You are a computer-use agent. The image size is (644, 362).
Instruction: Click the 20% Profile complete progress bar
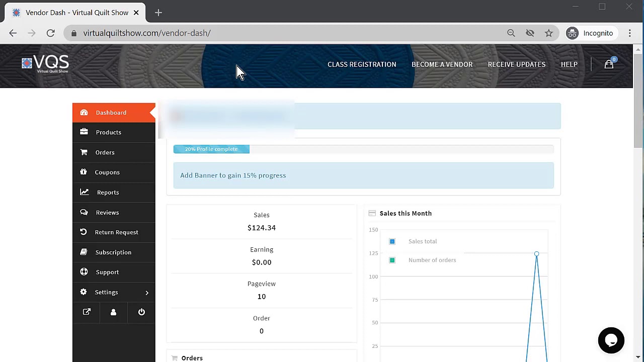pyautogui.click(x=211, y=149)
